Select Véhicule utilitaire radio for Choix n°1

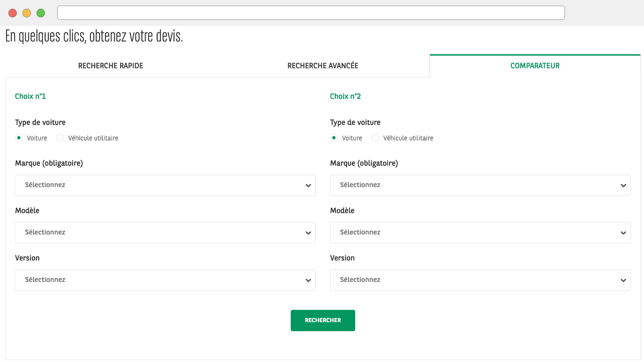click(60, 138)
